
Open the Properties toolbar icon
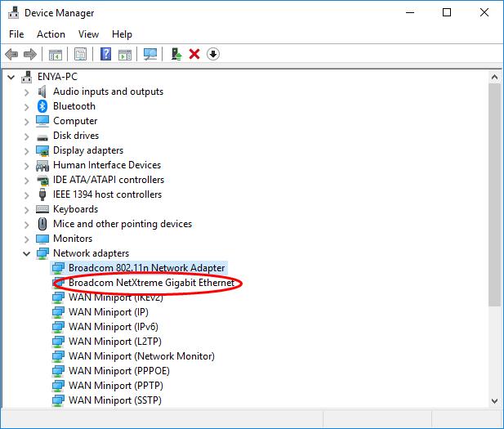point(80,54)
